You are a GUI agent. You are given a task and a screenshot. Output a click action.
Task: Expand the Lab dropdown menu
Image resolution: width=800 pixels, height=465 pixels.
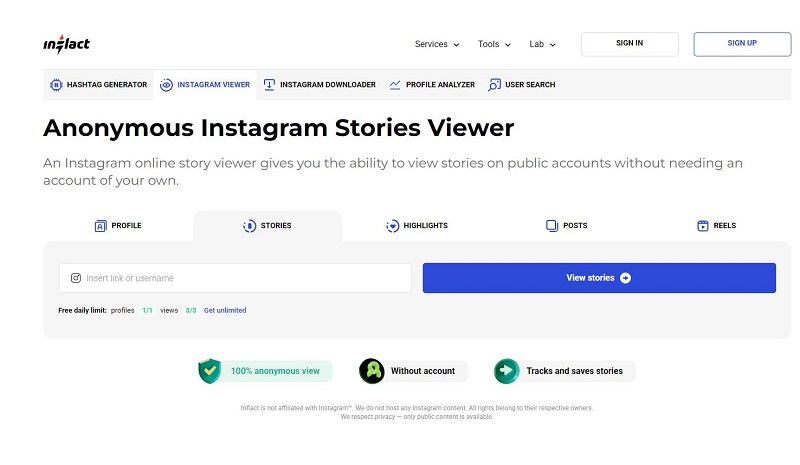(x=542, y=44)
